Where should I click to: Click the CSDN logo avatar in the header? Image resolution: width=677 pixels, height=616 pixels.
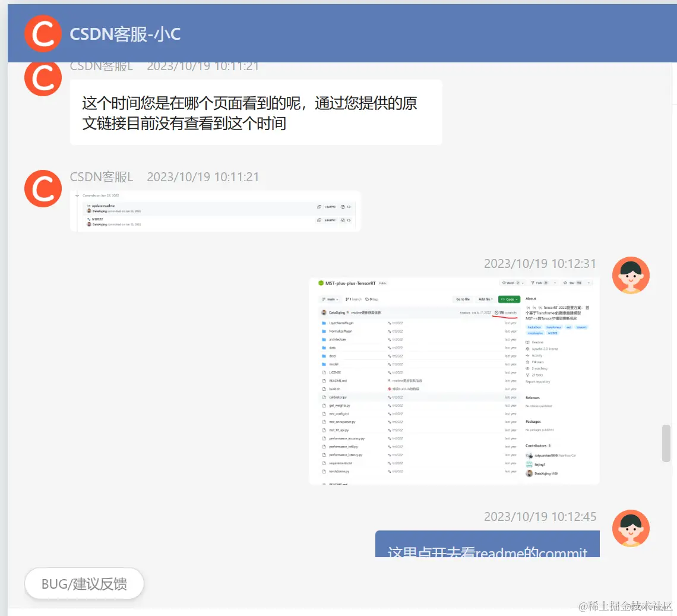[x=43, y=34]
